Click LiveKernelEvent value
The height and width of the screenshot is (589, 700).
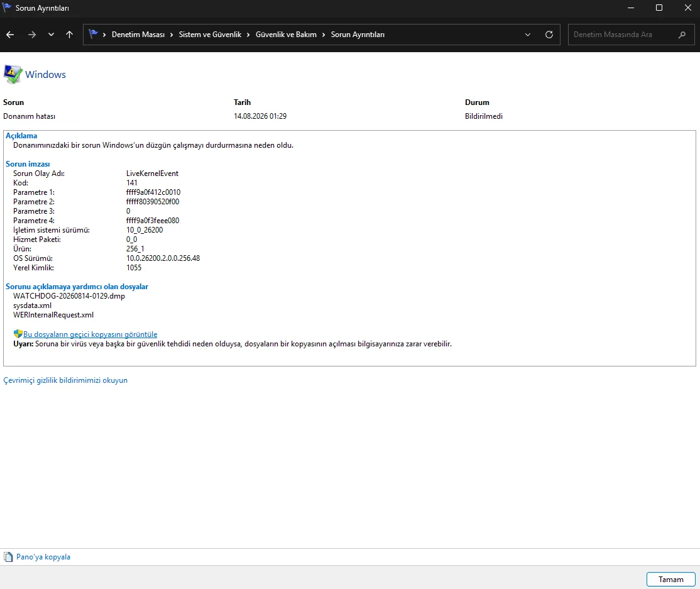click(x=152, y=173)
